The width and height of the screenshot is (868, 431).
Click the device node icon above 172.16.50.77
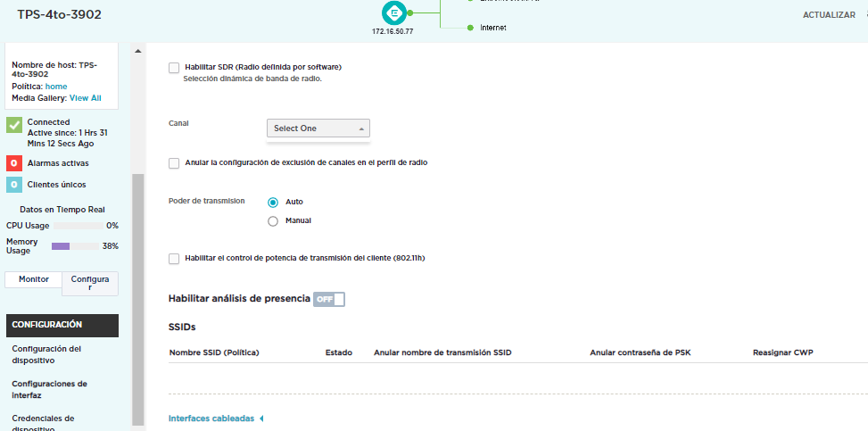pos(392,13)
